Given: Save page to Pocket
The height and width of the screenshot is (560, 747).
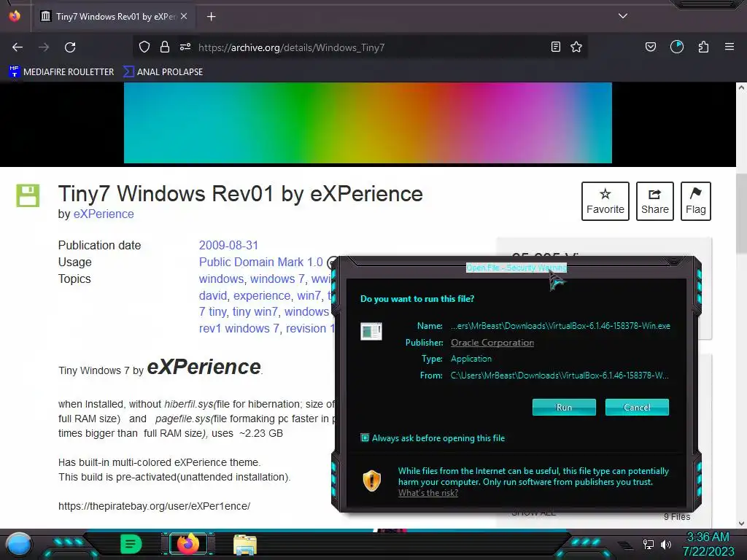Looking at the screenshot, I should coord(650,47).
